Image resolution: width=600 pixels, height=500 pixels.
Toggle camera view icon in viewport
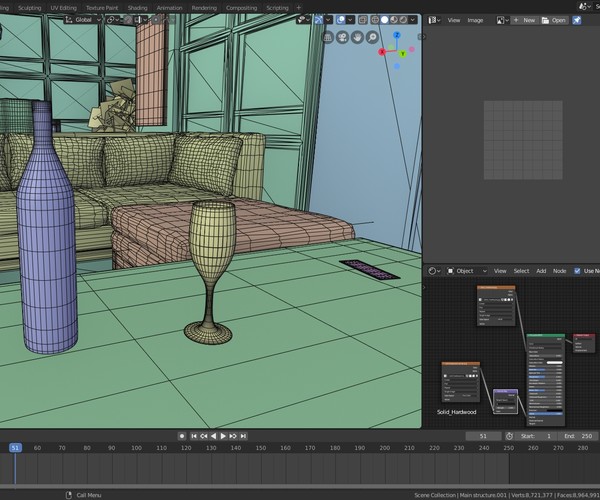click(x=342, y=37)
